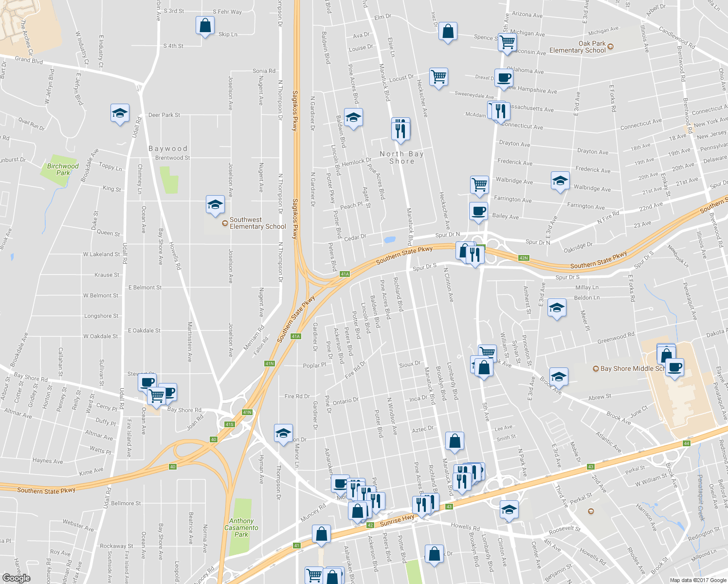This screenshot has width=728, height=584.
Task: Click the shopping bag marker beside Skip Ln
Action: point(205,26)
